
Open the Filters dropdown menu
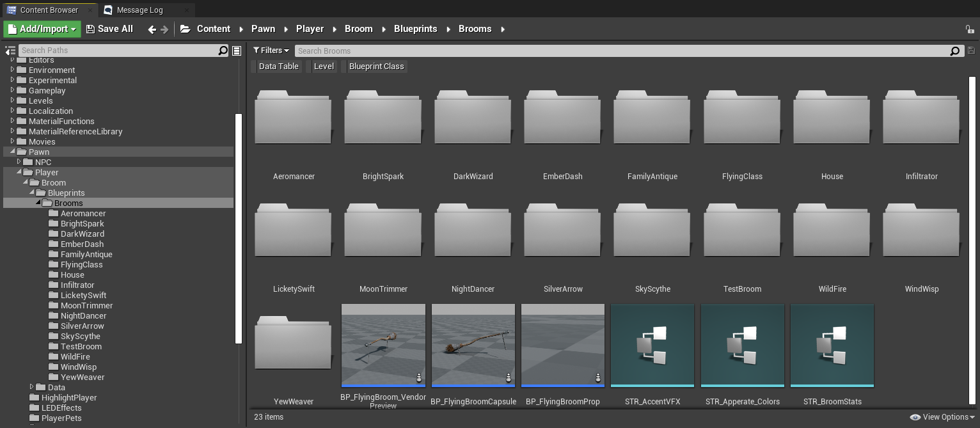point(271,51)
